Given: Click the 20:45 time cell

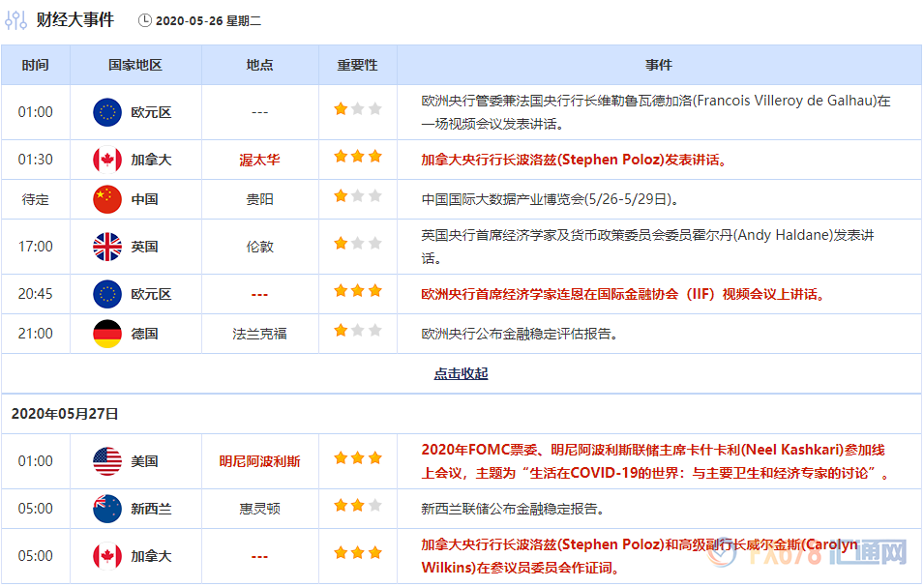Looking at the screenshot, I should tap(36, 294).
